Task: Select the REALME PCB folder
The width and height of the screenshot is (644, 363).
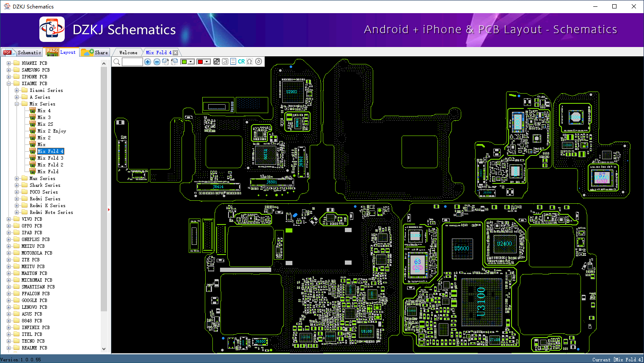Action: tap(34, 348)
